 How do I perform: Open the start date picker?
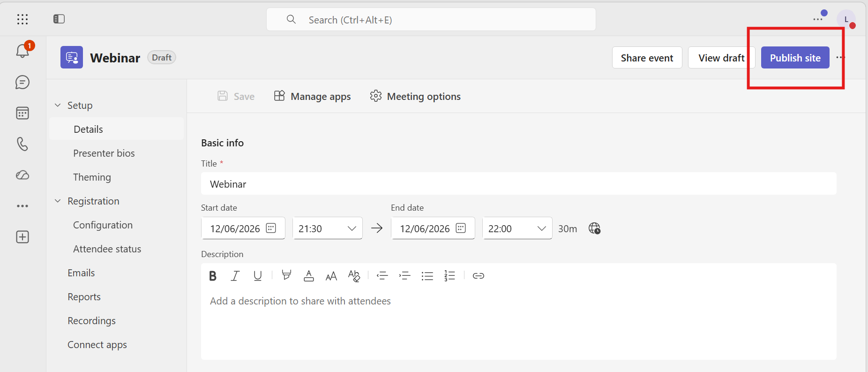coord(271,228)
